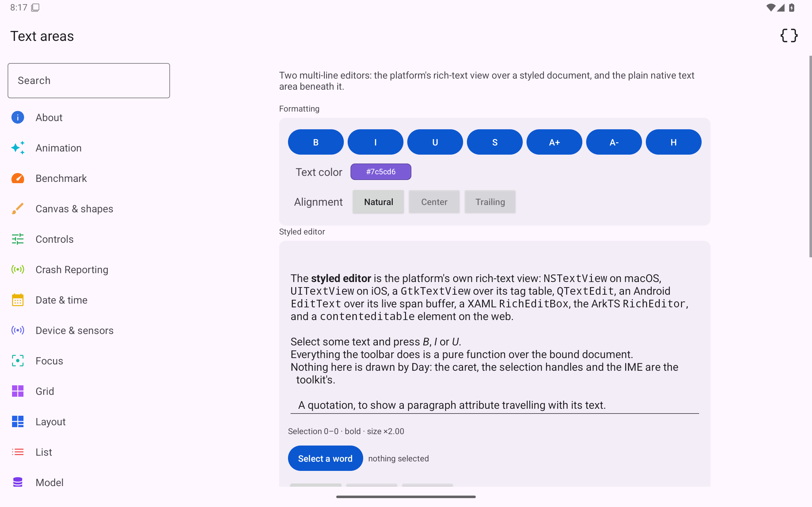812x507 pixels.
Task: Click the Model database icon
Action: pos(18,482)
